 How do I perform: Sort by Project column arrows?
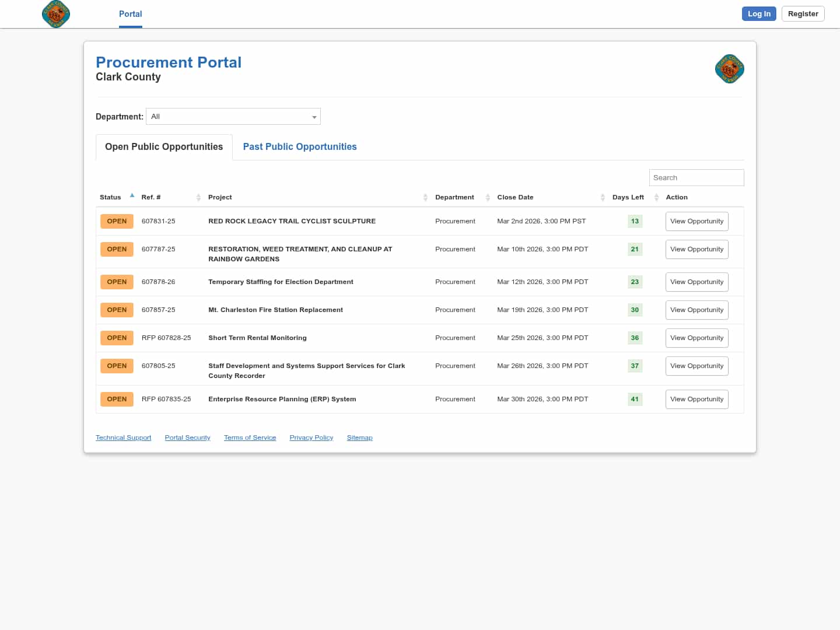pyautogui.click(x=425, y=198)
